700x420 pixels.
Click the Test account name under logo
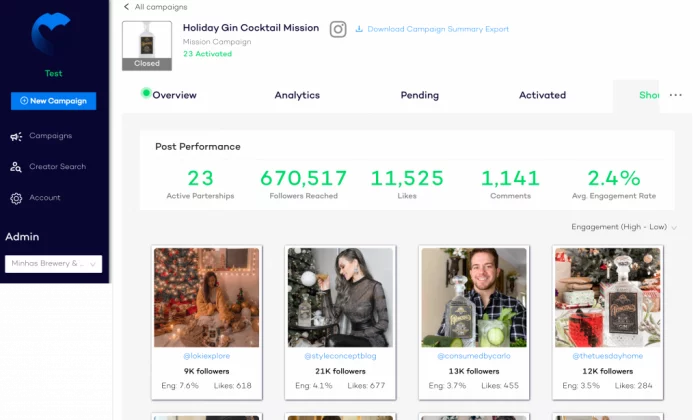pos(54,74)
